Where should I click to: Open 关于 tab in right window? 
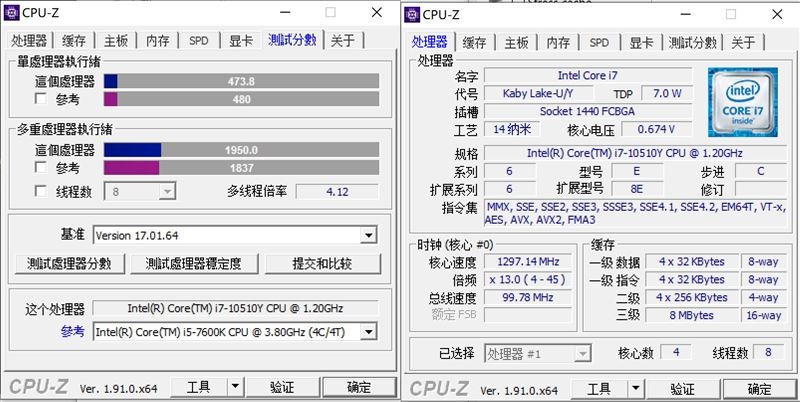tap(744, 42)
